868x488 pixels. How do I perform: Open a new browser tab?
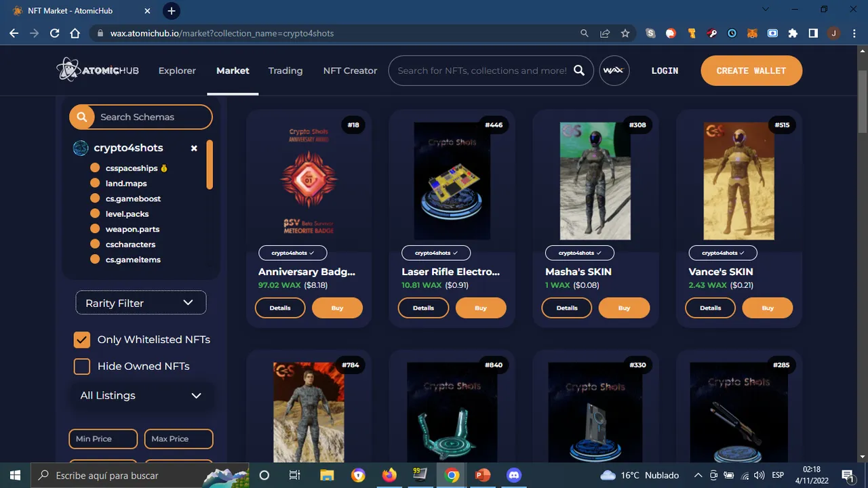172,11
